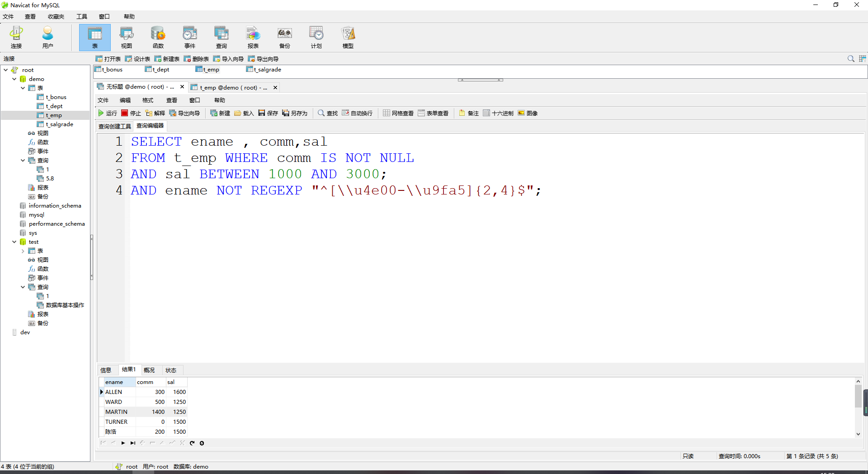
Task: Select the Function (函数) toolbar icon
Action: point(158,37)
